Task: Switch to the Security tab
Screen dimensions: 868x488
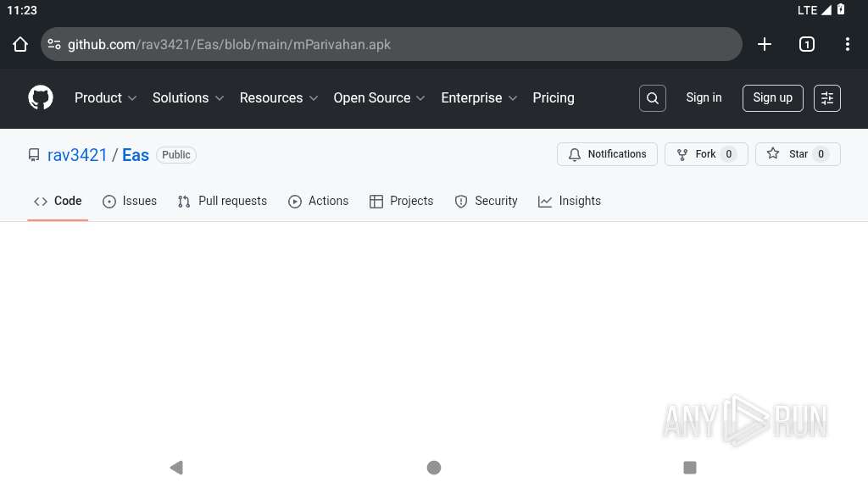Action: [x=486, y=201]
